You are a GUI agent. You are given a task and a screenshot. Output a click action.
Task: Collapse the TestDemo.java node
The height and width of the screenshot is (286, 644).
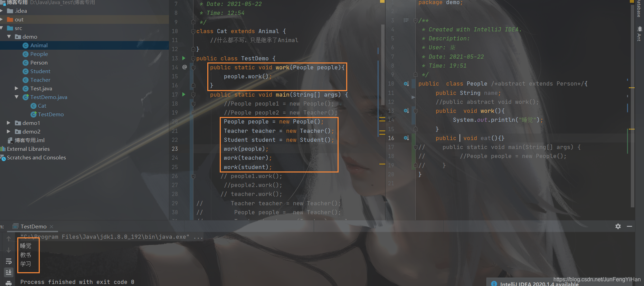(17, 97)
